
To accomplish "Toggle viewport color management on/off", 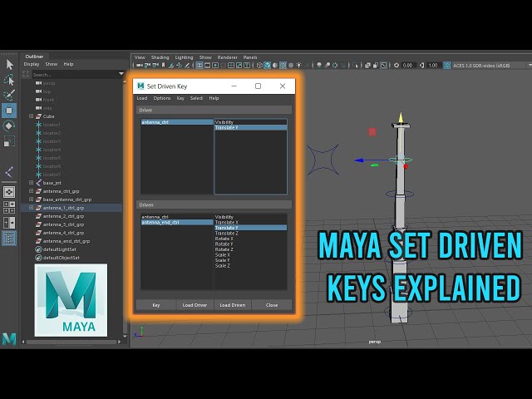I will 447,65.
